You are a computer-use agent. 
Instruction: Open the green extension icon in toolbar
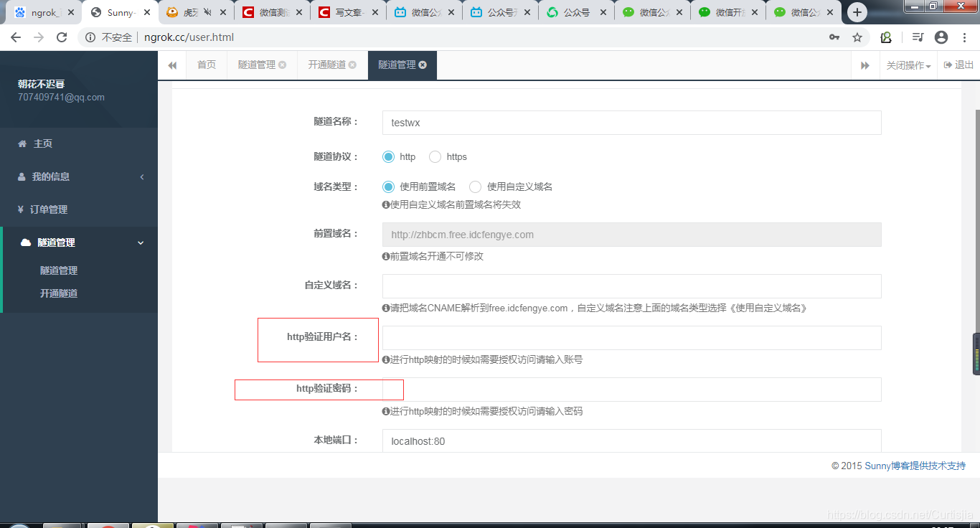[886, 37]
